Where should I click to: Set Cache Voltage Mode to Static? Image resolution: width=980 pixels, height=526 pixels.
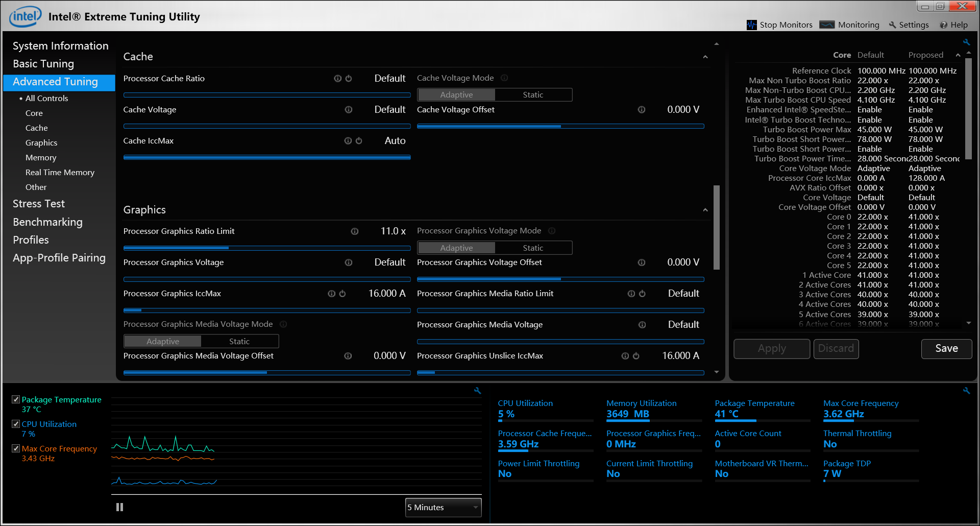(x=533, y=95)
